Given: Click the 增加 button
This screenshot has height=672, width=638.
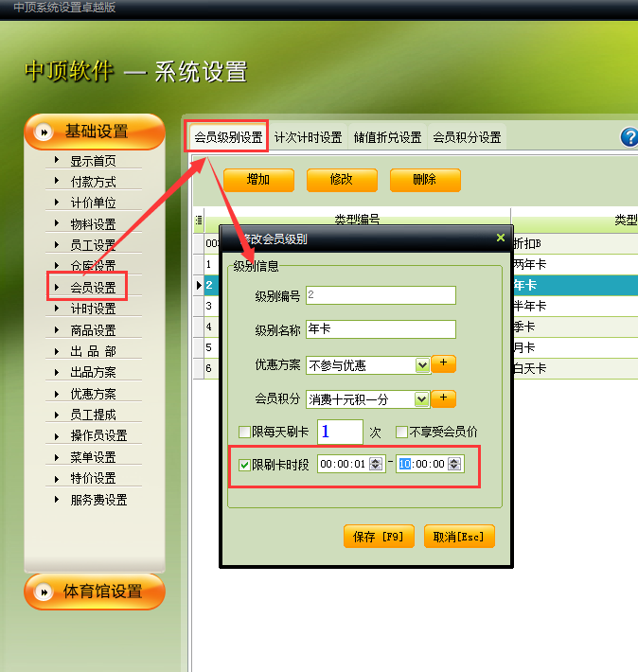Looking at the screenshot, I should (x=258, y=180).
